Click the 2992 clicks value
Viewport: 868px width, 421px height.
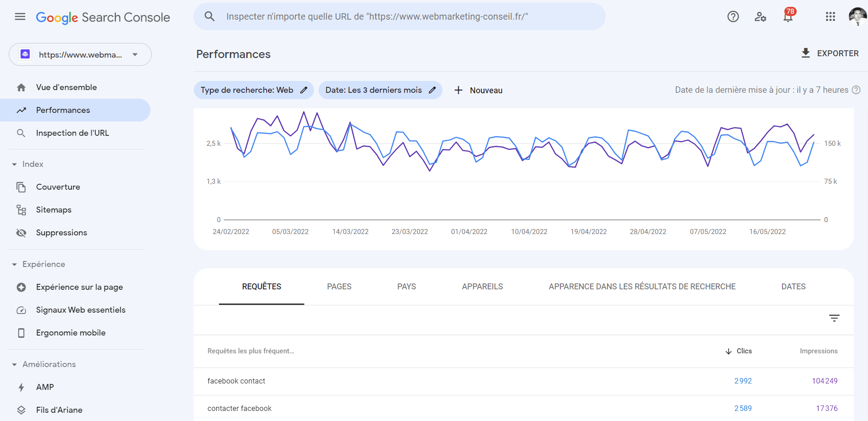(743, 381)
